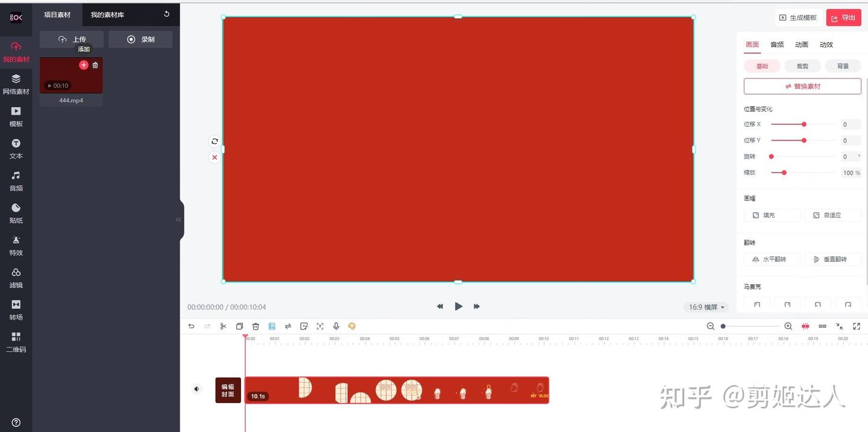This screenshot has height=432, width=868.
Task: Open the 二维码 QR code section
Action: [16, 343]
